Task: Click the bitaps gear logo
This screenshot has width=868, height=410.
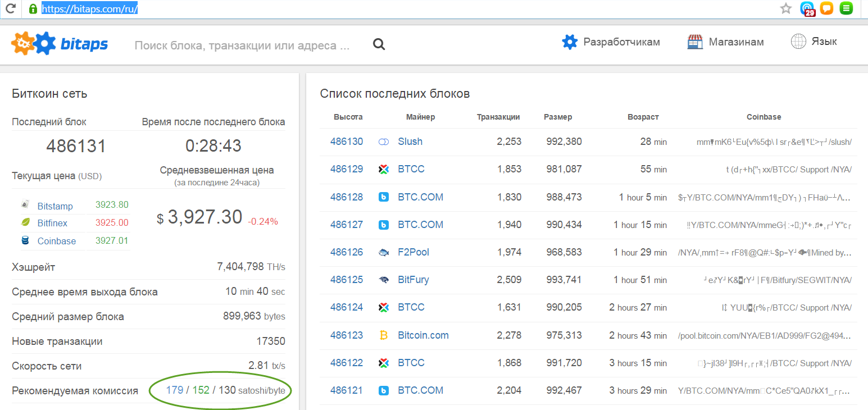Action: 34,44
